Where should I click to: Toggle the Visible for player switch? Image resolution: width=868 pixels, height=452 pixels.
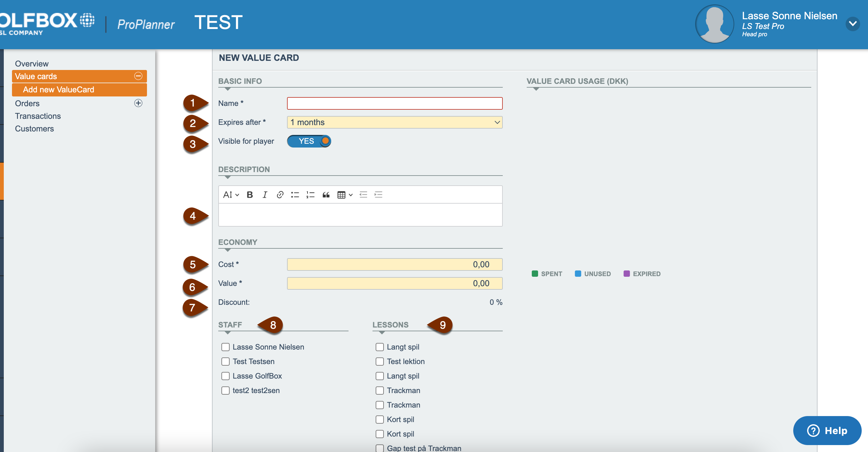coord(309,141)
